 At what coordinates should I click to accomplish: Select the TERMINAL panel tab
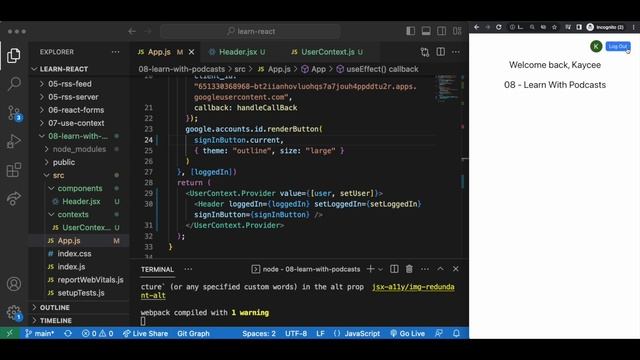click(x=157, y=269)
